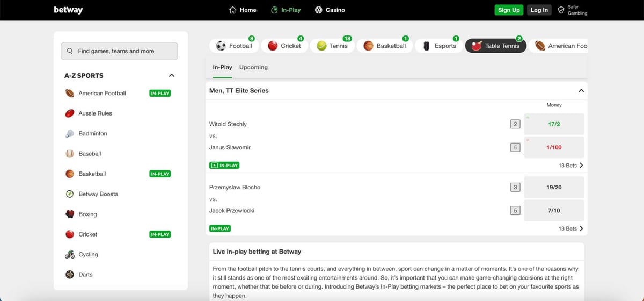Go to Home in the top navigation
This screenshot has height=301, width=644.
click(243, 10)
